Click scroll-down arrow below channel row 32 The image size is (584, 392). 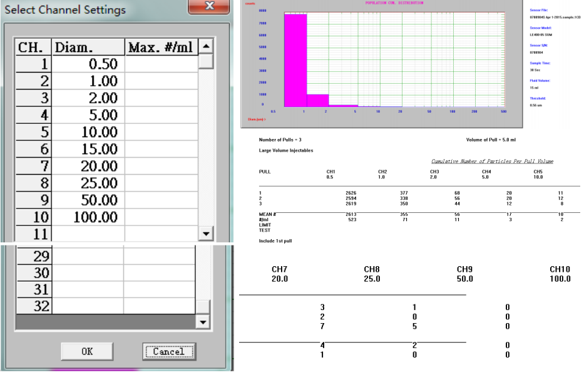click(203, 322)
